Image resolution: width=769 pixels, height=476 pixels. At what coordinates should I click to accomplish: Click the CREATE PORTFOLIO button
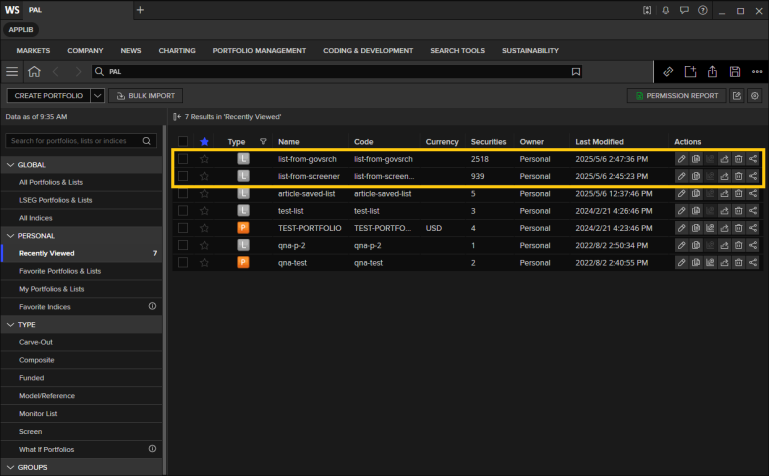pyautogui.click(x=49, y=96)
